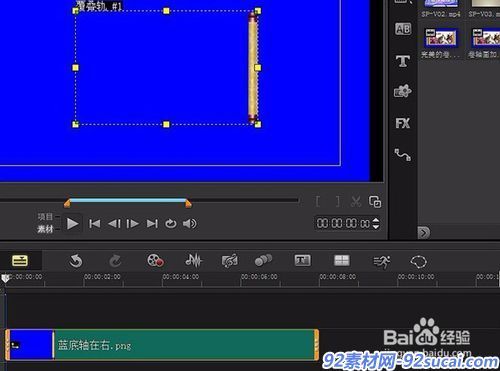Viewport: 500px width, 371px height.
Task: Jump to the end with End button
Action: (x=152, y=224)
